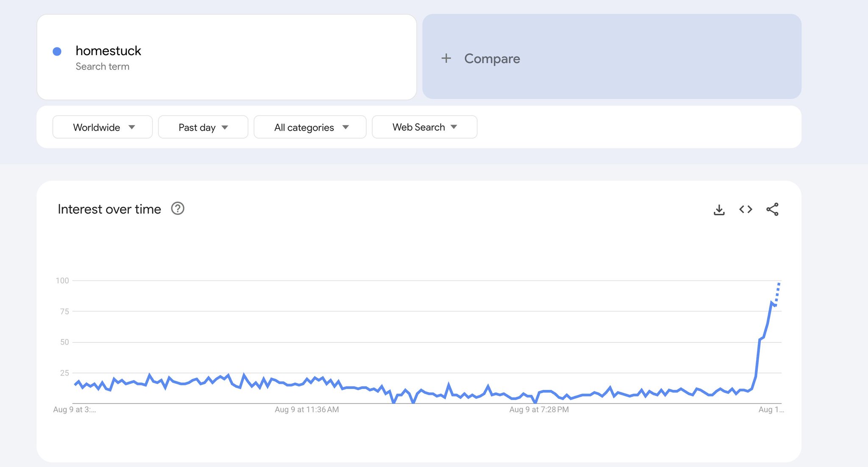Click the plus icon beside Compare
Image resolution: width=868 pixels, height=467 pixels.
click(x=446, y=58)
